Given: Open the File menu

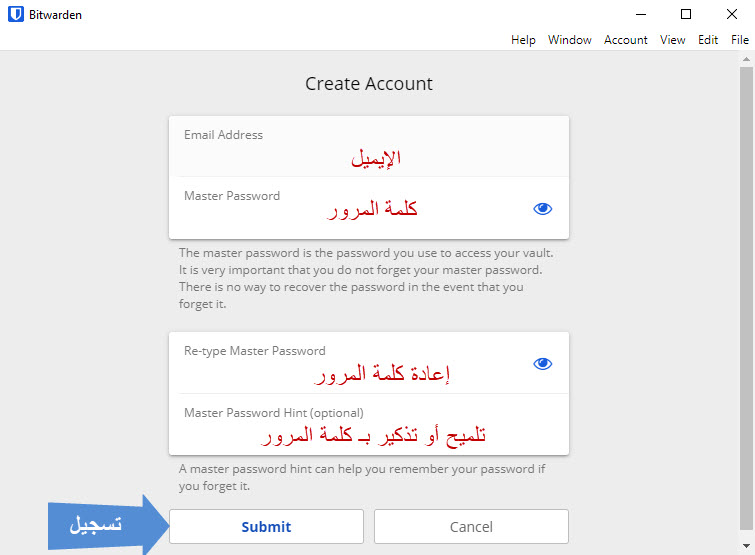Looking at the screenshot, I should click(740, 40).
